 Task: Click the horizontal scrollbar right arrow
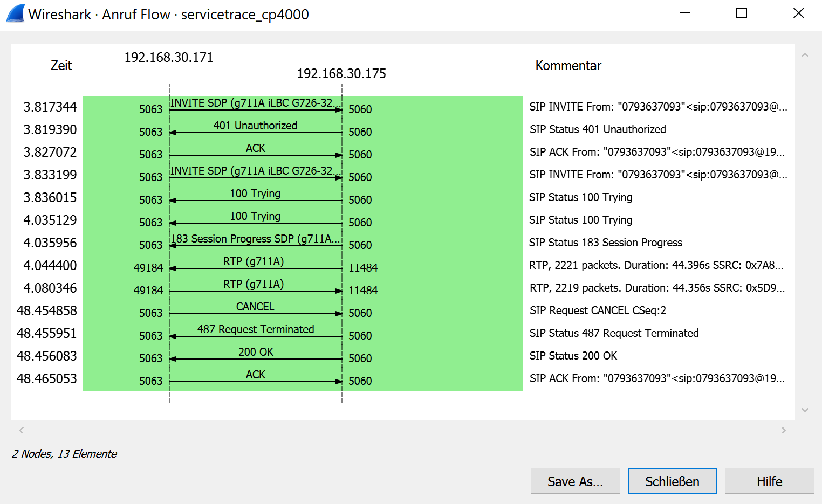click(784, 430)
